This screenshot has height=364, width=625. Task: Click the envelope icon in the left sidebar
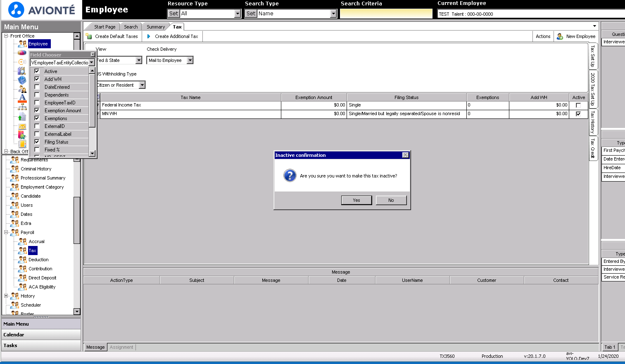(x=22, y=126)
